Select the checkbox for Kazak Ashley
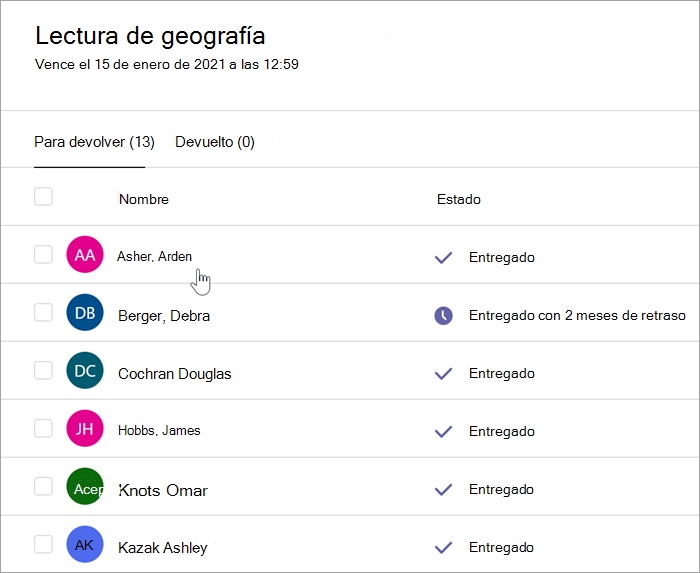 [x=43, y=544]
